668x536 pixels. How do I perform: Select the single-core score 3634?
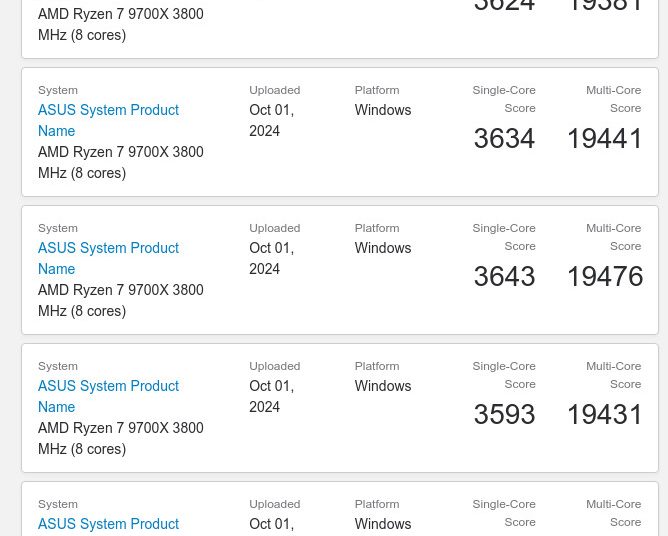504,138
